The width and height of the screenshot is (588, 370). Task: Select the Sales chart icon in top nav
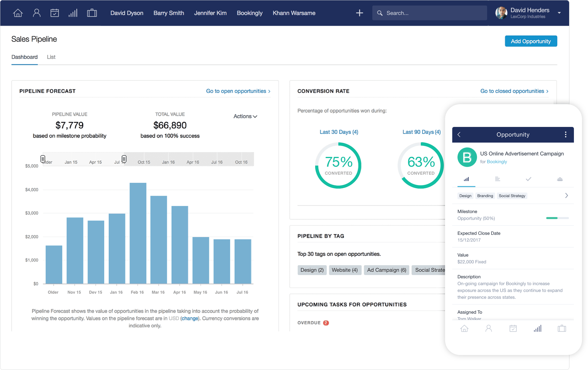73,13
